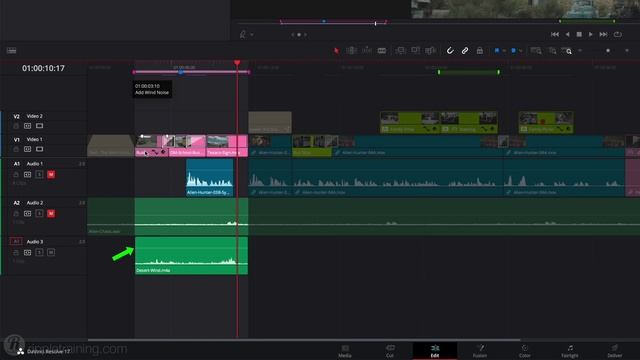This screenshot has height=360, width=640.
Task: Select the Desert Wind audio clip
Action: tap(191, 256)
